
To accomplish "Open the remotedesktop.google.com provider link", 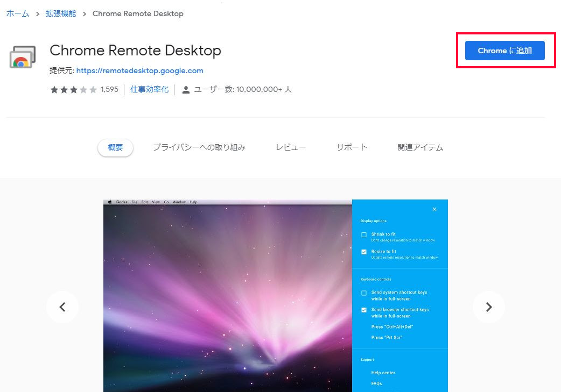I will tap(141, 70).
